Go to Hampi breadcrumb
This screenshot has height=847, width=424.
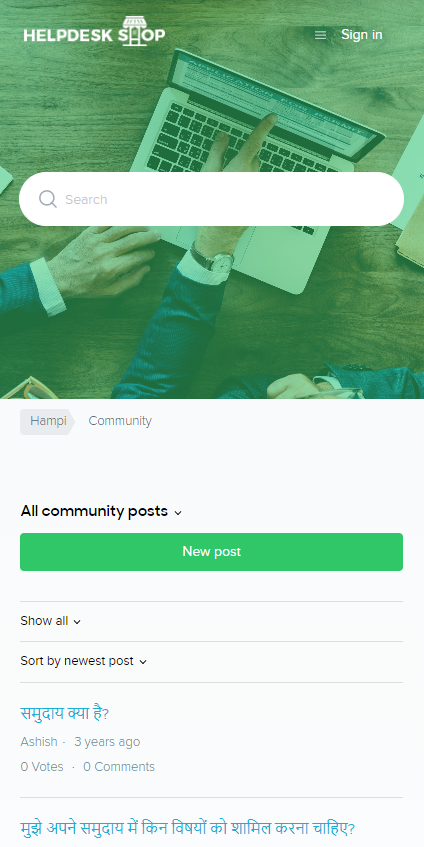pyautogui.click(x=48, y=421)
